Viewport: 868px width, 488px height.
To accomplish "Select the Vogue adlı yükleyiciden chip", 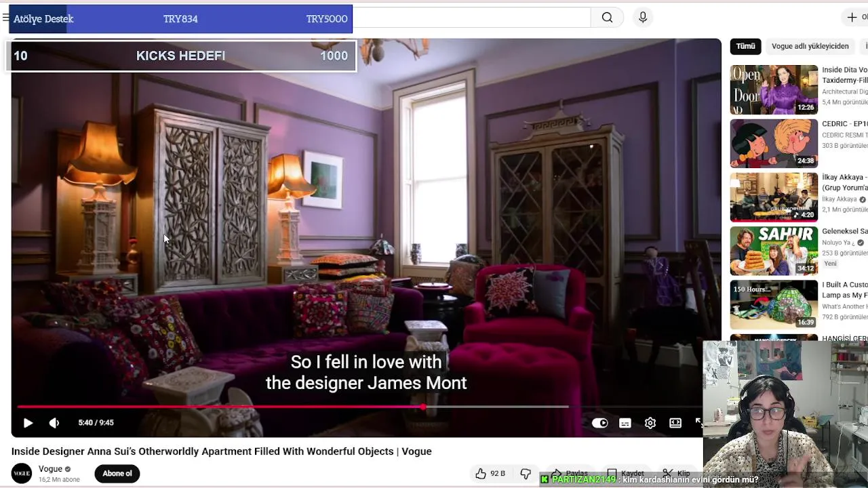I will pos(810,46).
